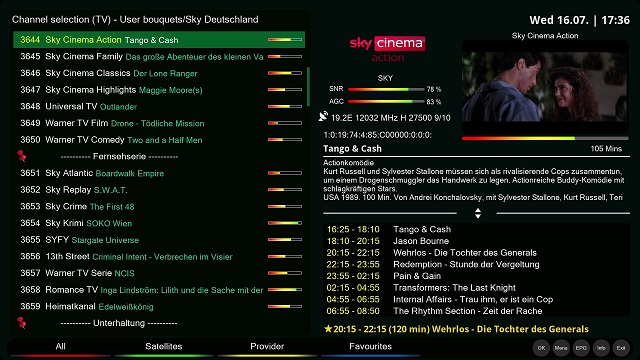640x360 pixels.
Task: Switch to the Satellites tab
Action: tap(164, 347)
